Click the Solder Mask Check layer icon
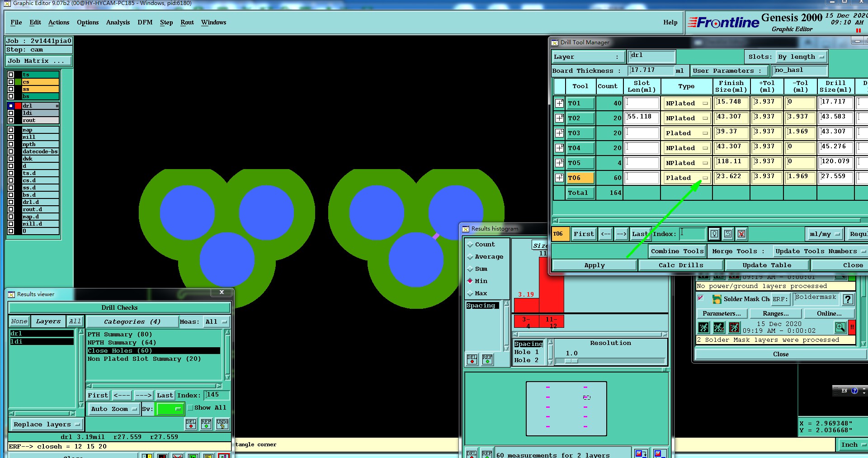 click(x=717, y=299)
